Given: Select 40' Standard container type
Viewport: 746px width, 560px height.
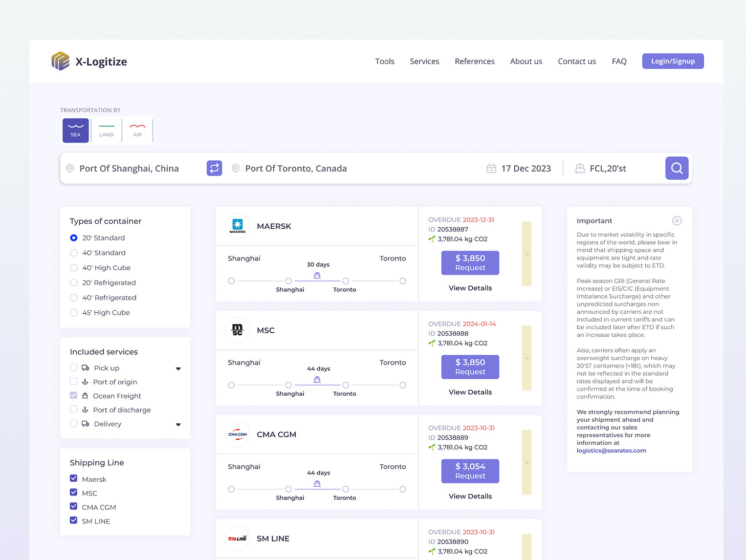Looking at the screenshot, I should pyautogui.click(x=74, y=252).
